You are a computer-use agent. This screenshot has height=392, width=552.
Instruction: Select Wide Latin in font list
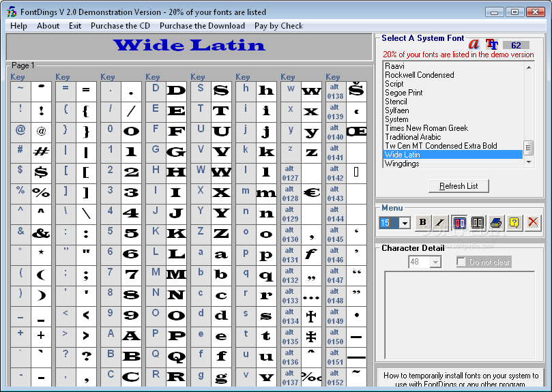[453, 155]
